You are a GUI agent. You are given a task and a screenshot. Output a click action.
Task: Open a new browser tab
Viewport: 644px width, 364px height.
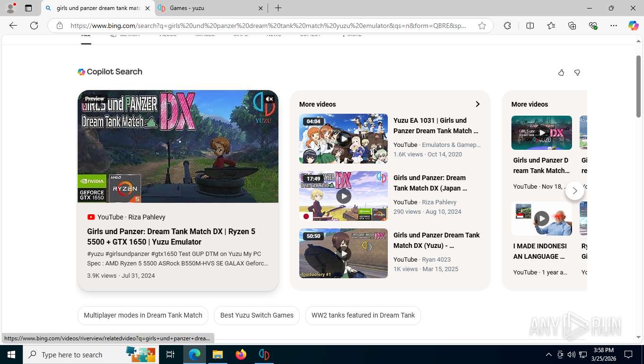coord(278,8)
